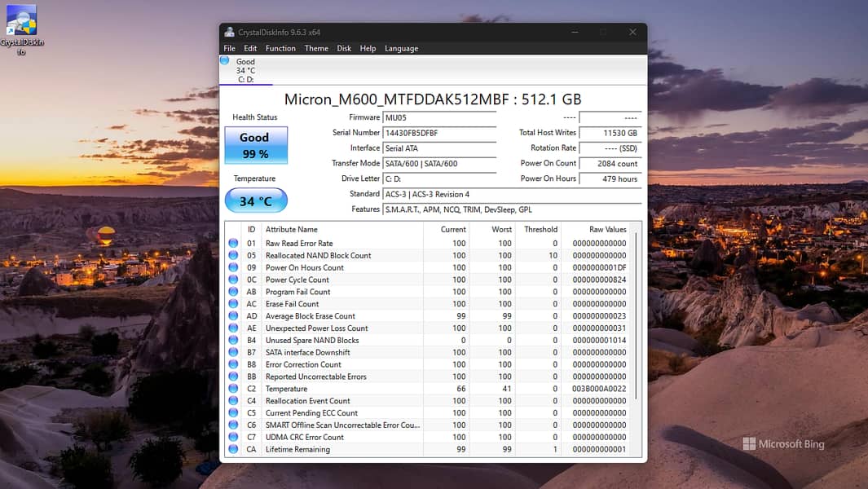Open the Edit menu
The width and height of the screenshot is (868, 489).
[250, 48]
